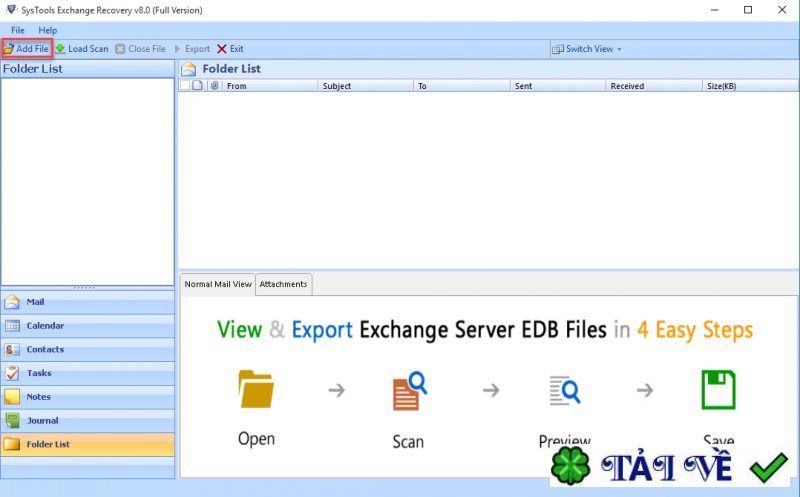Image resolution: width=800 pixels, height=497 pixels.
Task: Click the Add File folder icon
Action: click(9, 49)
